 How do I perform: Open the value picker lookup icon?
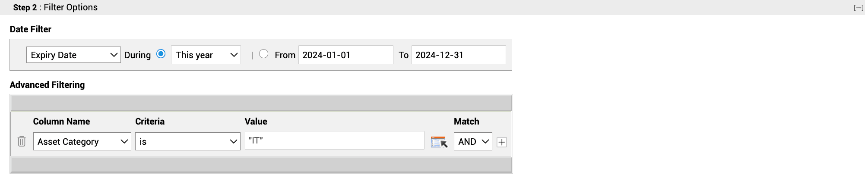(x=439, y=142)
